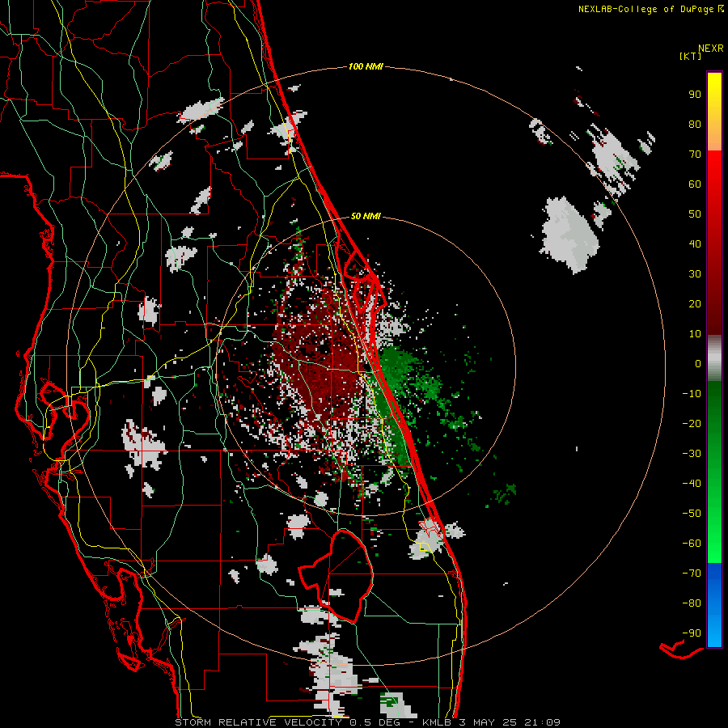This screenshot has width=728, height=728.
Task: Click the 70 value on velocity scale
Action: coord(695,154)
